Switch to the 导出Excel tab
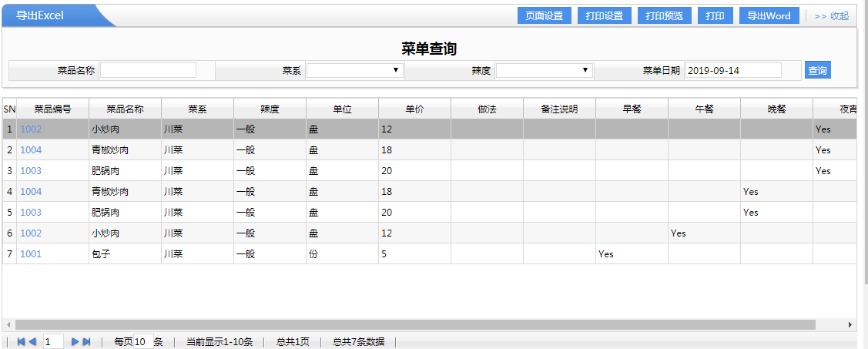This screenshot has width=868, height=349. tap(40, 15)
